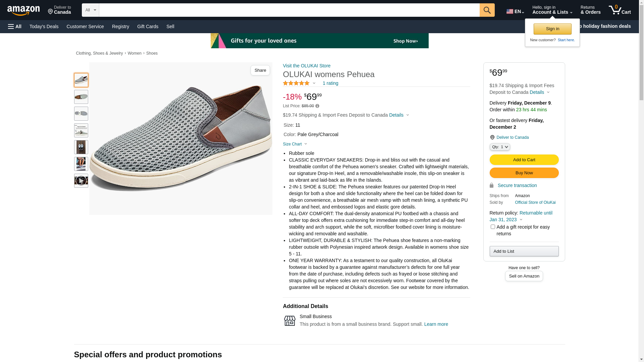Select Gift Cards in navigation bar
Screen dimensions: 644x362
click(x=148, y=26)
